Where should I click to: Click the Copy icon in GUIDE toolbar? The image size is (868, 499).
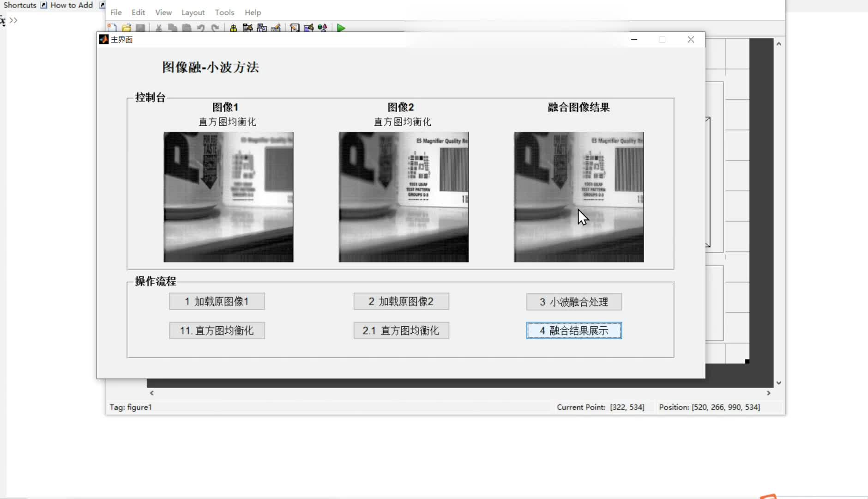click(173, 28)
